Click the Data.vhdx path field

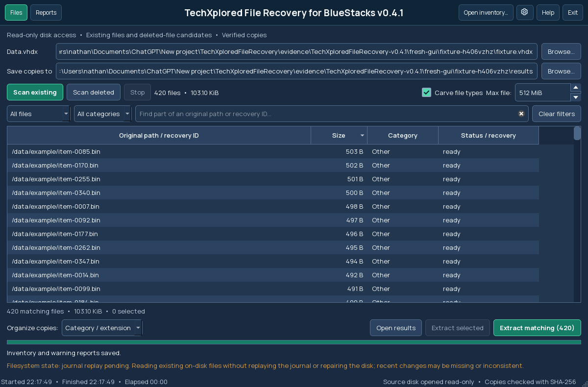296,51
